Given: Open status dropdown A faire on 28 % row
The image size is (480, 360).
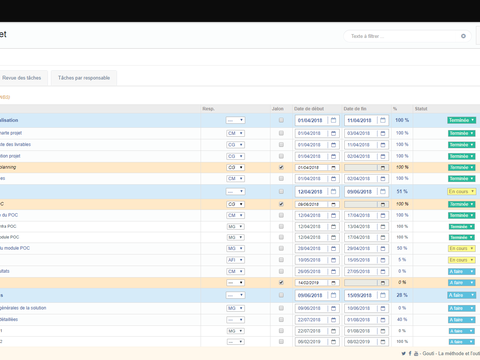Looking at the screenshot, I should tap(462, 295).
